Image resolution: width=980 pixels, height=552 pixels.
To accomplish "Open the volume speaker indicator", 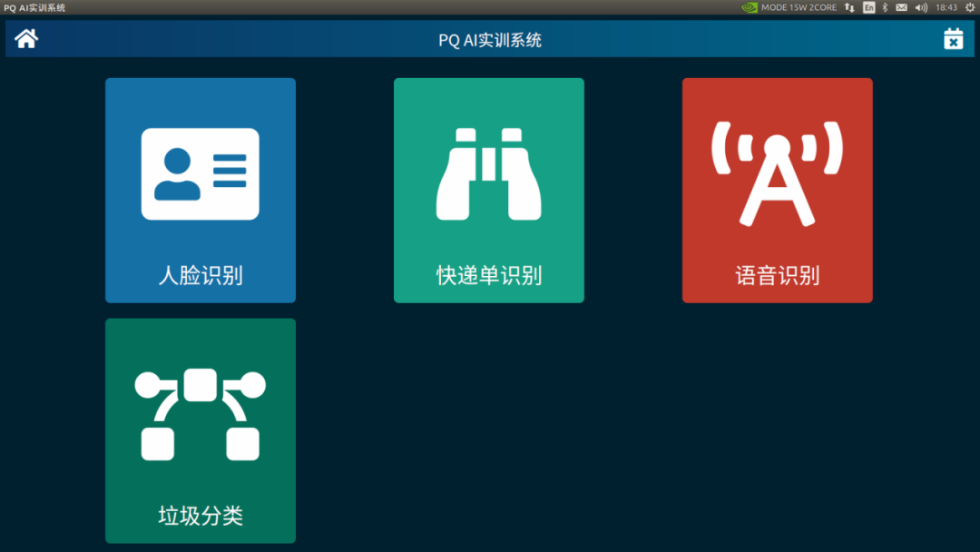I will tap(921, 7).
